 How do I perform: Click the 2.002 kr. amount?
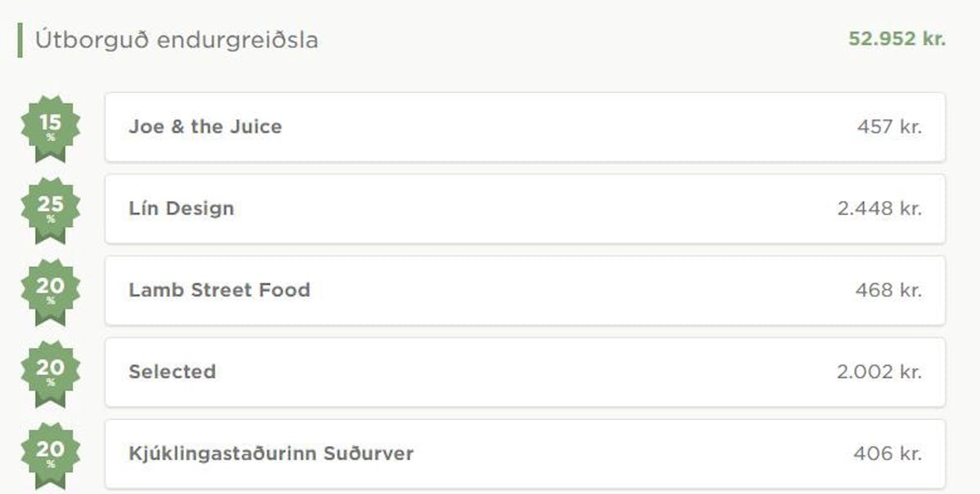pos(879,372)
